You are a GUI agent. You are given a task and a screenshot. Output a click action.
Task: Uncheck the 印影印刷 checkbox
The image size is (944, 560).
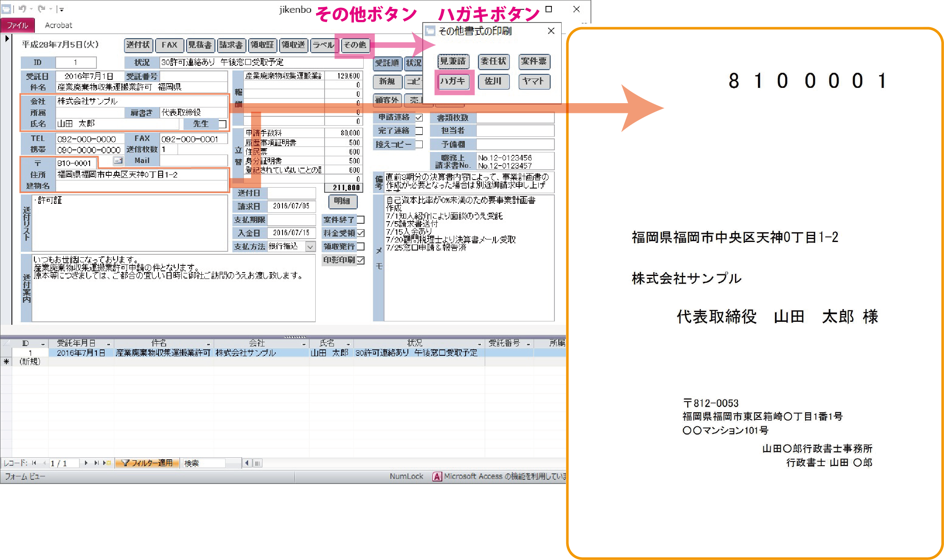361,260
